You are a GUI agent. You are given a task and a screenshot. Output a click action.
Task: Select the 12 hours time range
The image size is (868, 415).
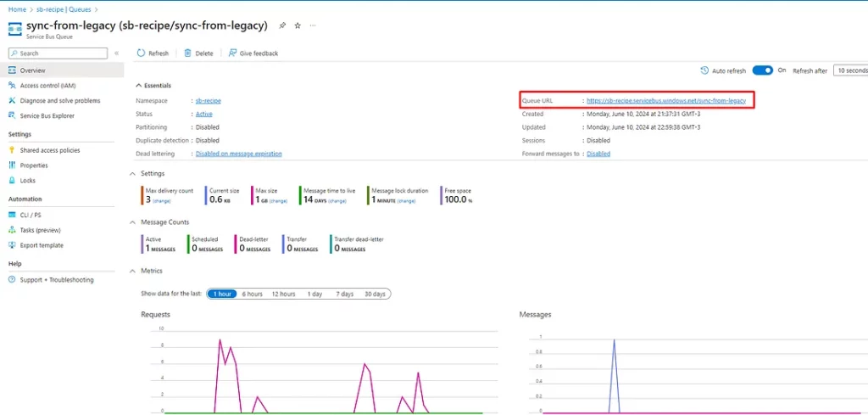click(283, 294)
